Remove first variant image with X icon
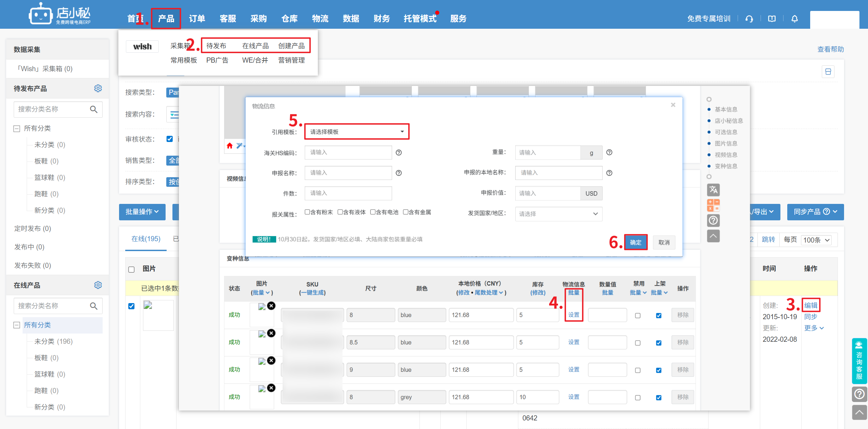 [x=271, y=305]
